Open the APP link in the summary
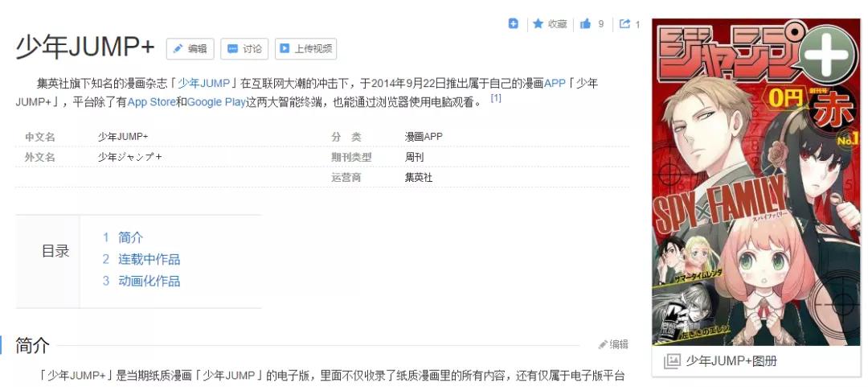868x387 pixels. point(555,84)
